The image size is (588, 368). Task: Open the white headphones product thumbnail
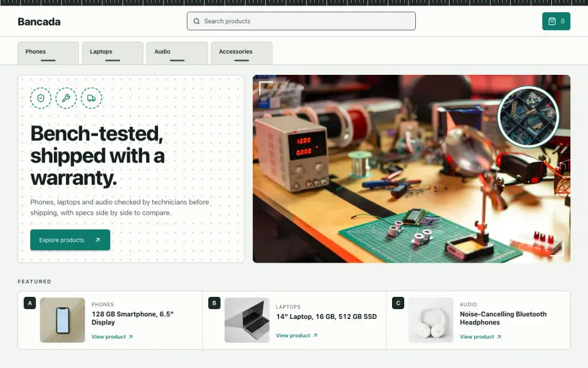point(431,320)
